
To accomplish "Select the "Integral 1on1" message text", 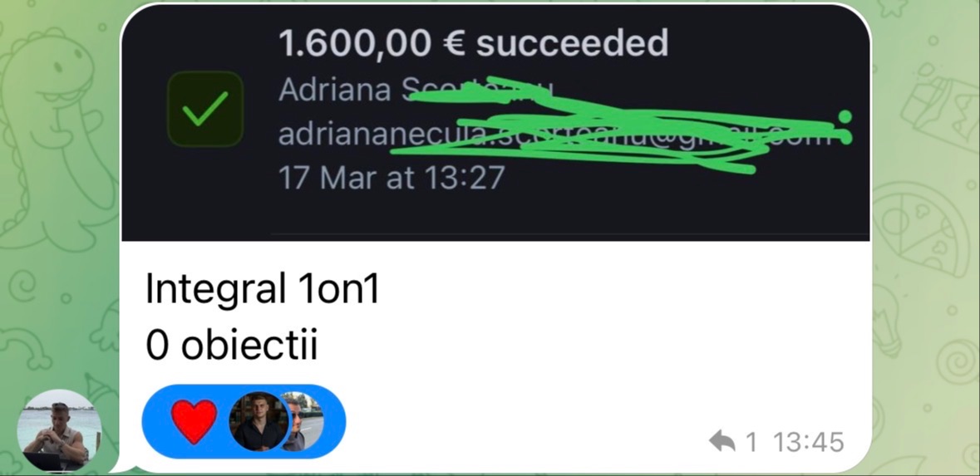I will pos(263,289).
